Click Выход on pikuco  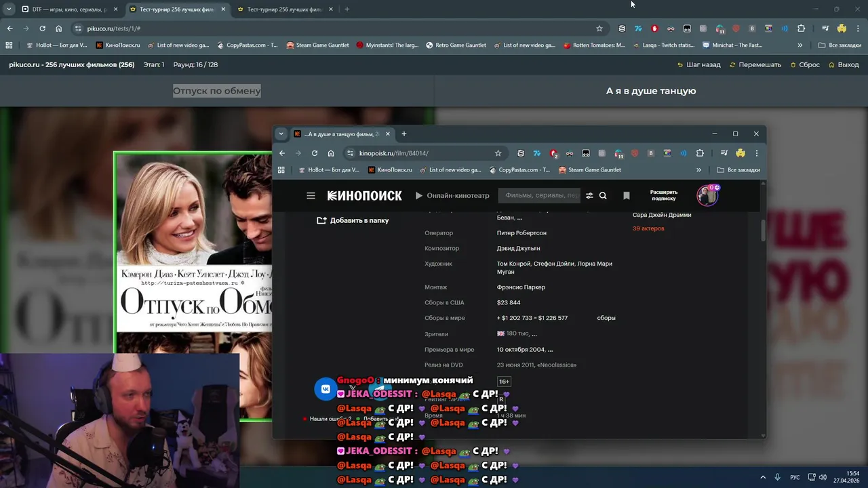[x=844, y=65]
